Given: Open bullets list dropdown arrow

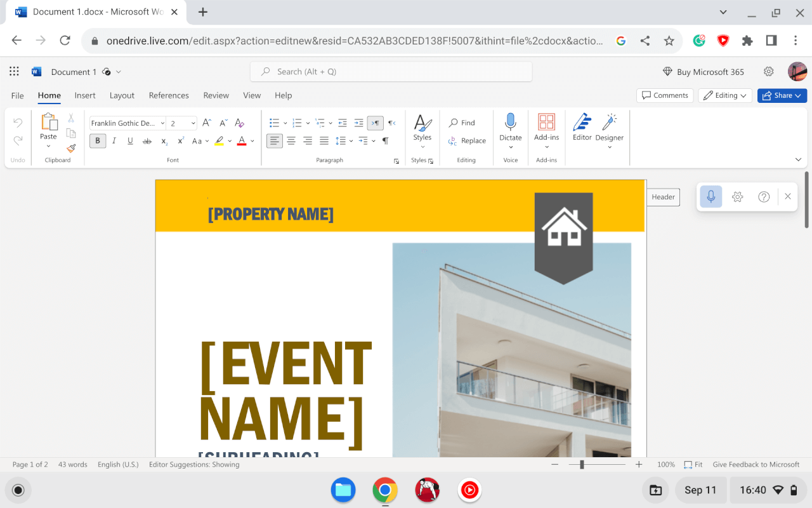Looking at the screenshot, I should (285, 123).
